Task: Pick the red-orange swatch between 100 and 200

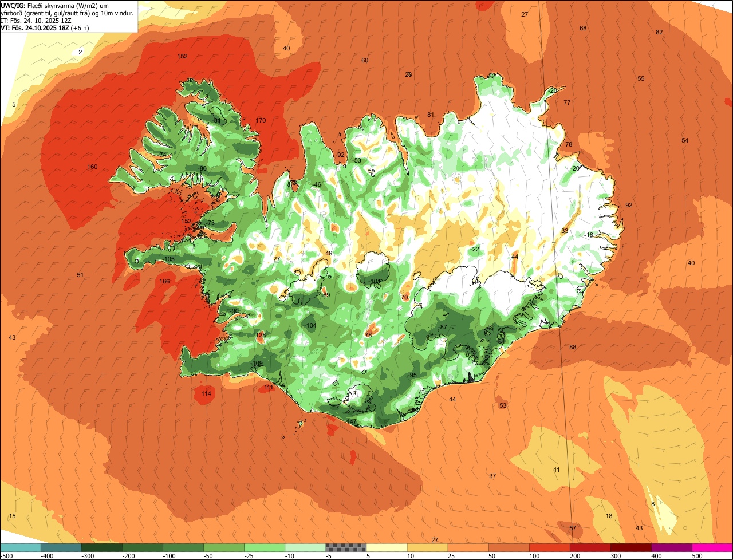Action: pos(549,547)
